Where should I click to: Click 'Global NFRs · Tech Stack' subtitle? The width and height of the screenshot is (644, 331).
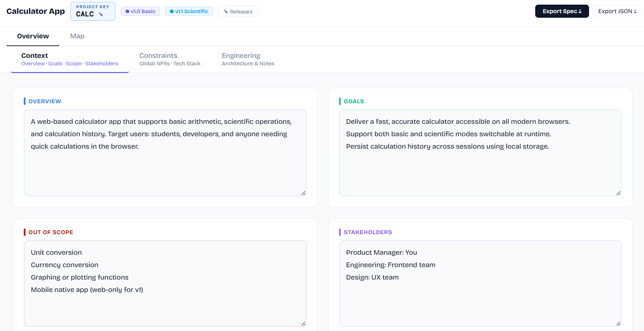170,64
